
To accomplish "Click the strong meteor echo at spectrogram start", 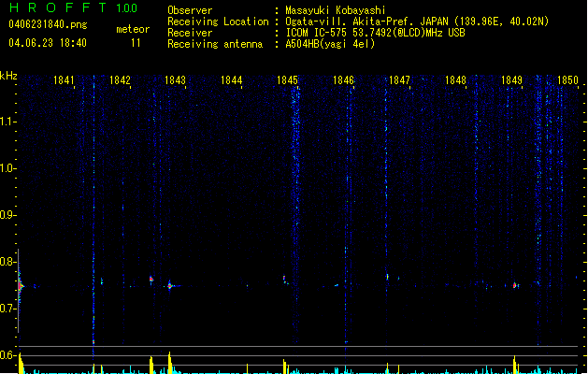I will click(x=21, y=286).
